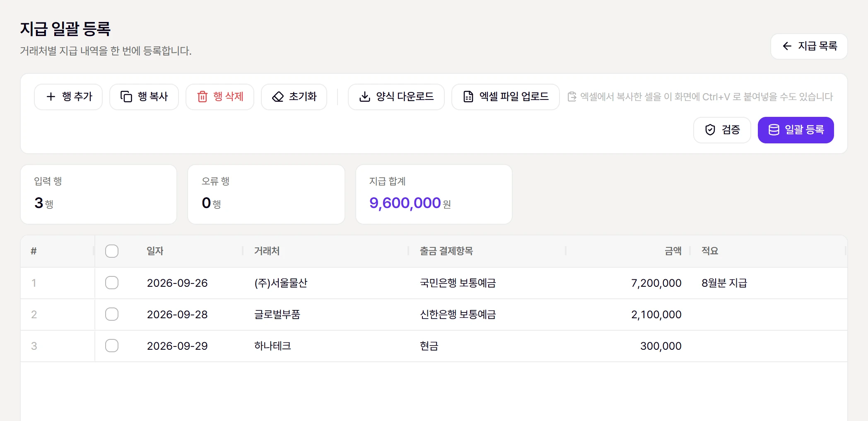Click the eraser icon for 초기화
Viewport: 868px width, 421px height.
pyautogui.click(x=277, y=97)
